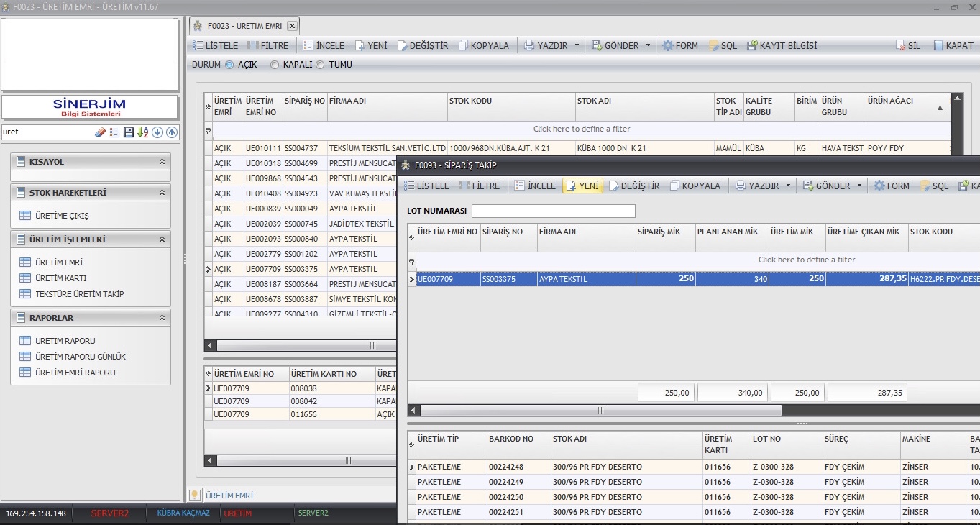980x525 pixels.
Task: Click KOPYALA in the ÜRETİM EMRİ toolbar
Action: (483, 45)
